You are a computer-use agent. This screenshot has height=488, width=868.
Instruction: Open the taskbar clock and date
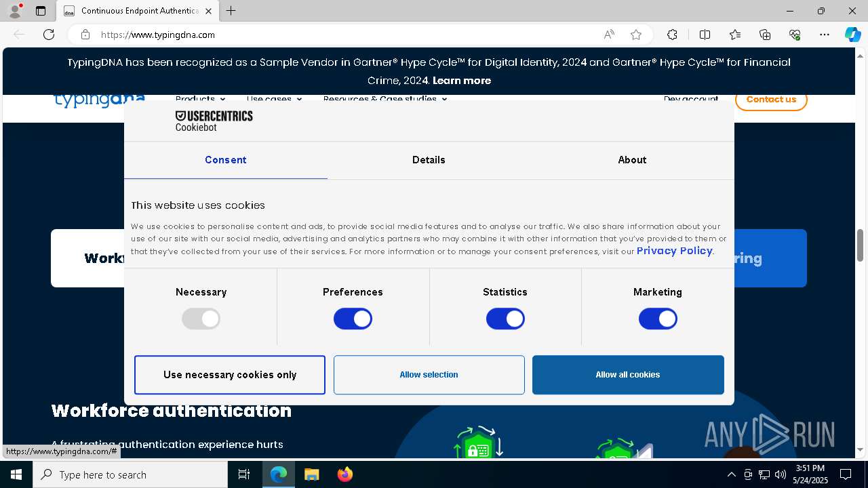click(x=810, y=474)
